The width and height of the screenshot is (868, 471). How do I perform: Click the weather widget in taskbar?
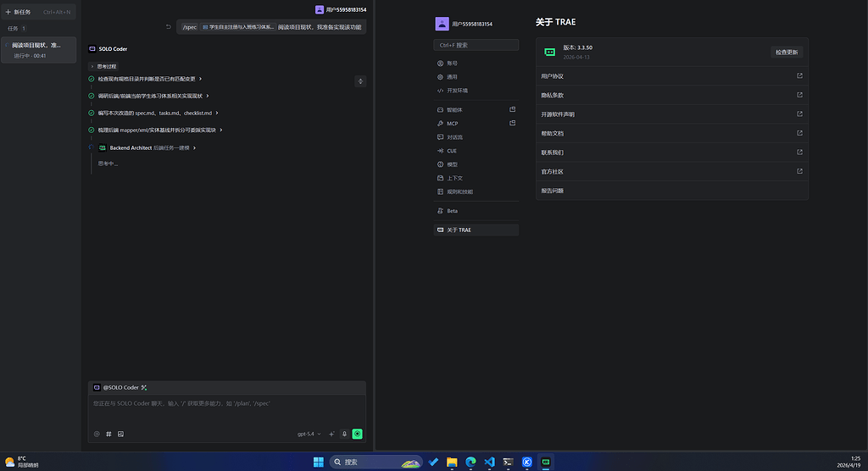click(22, 462)
